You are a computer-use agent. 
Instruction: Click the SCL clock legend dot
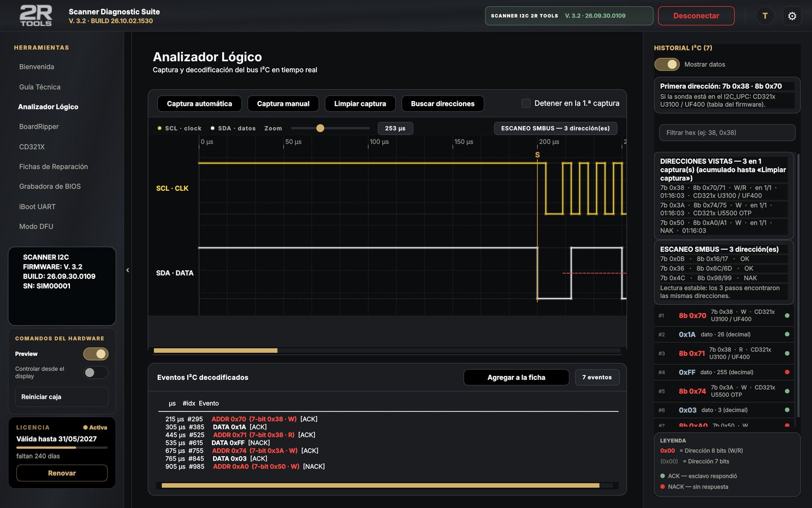click(160, 128)
